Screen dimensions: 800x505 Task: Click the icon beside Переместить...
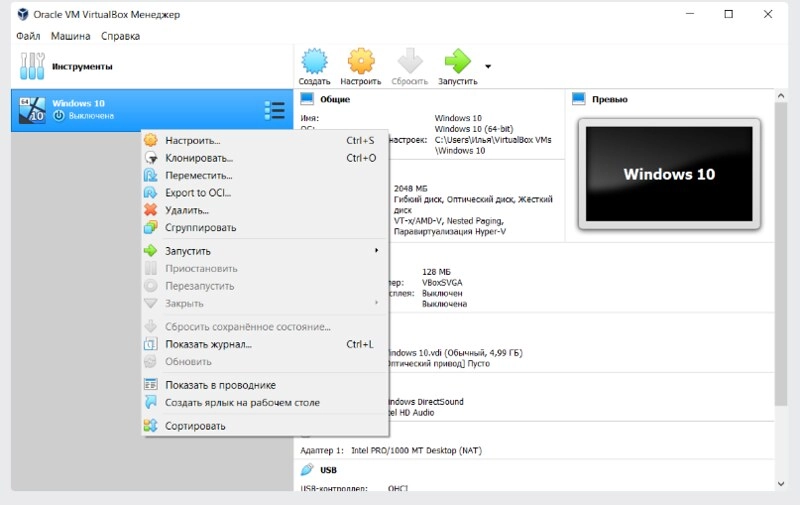point(151,175)
